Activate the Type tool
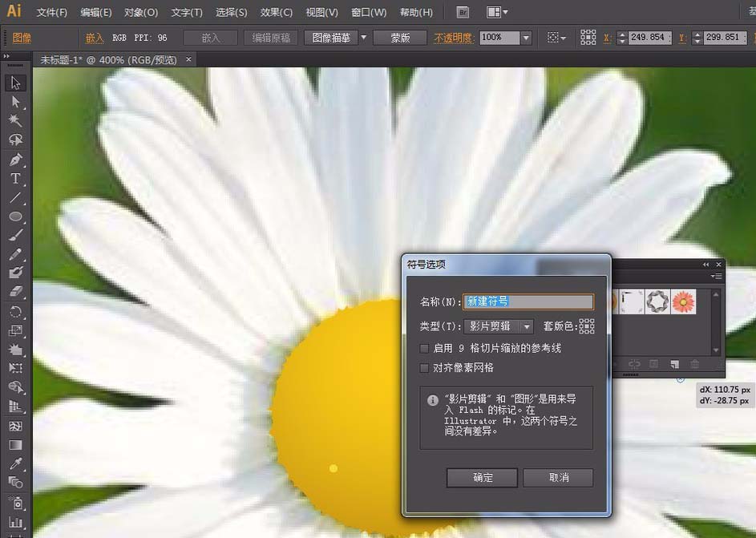This screenshot has width=756, height=538. tap(15, 178)
